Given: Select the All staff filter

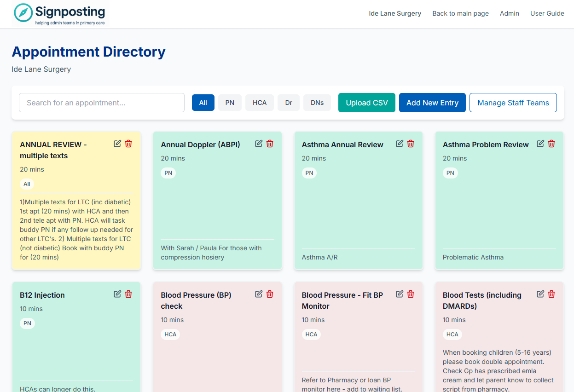Looking at the screenshot, I should (203, 103).
